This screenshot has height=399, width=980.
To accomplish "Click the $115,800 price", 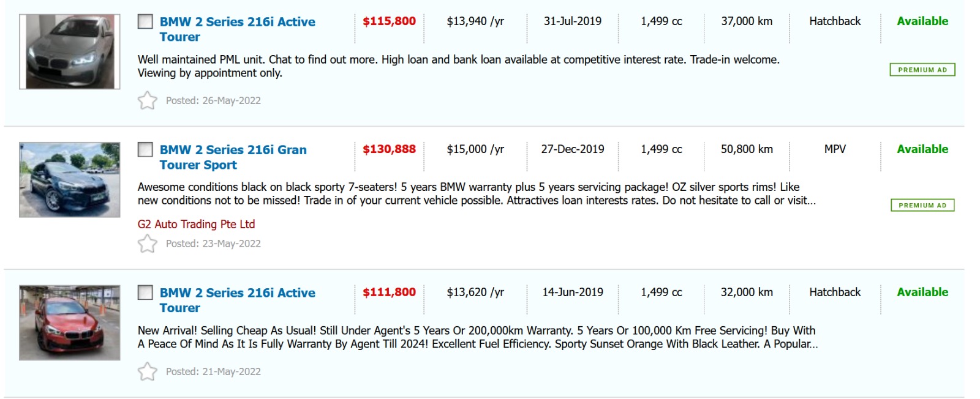I will point(389,21).
